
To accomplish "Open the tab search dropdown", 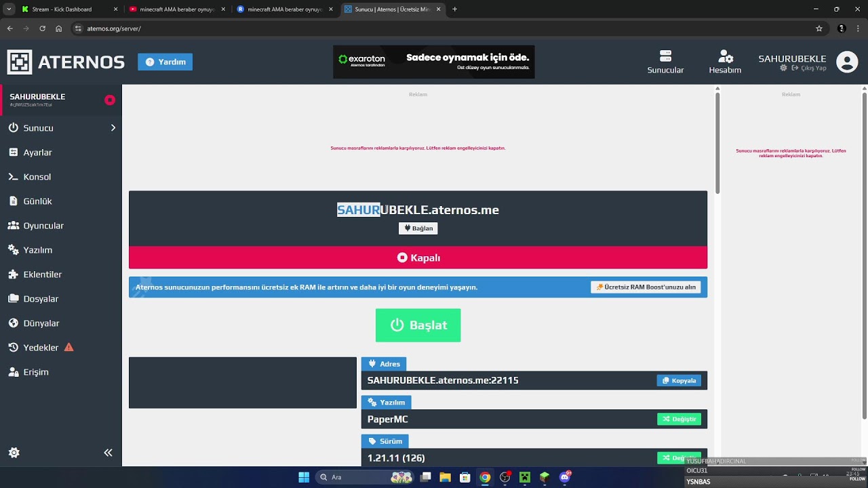I will point(8,9).
